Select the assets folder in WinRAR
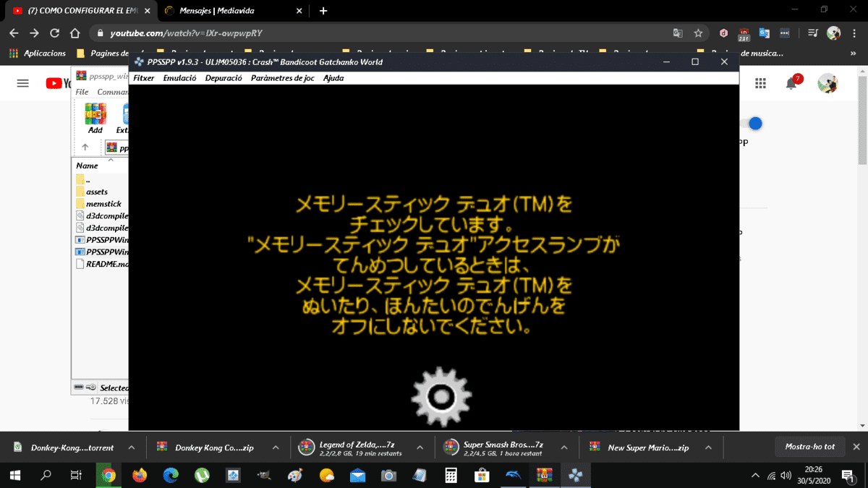 [97, 192]
